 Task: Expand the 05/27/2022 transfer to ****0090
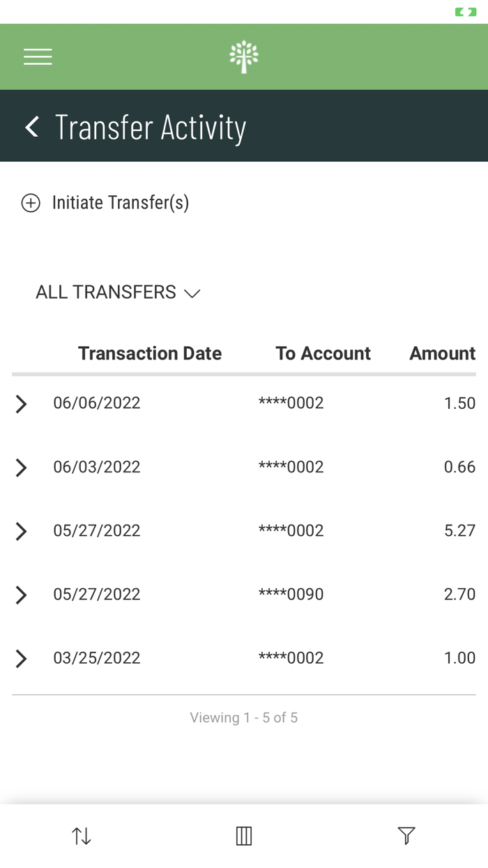[21, 595]
